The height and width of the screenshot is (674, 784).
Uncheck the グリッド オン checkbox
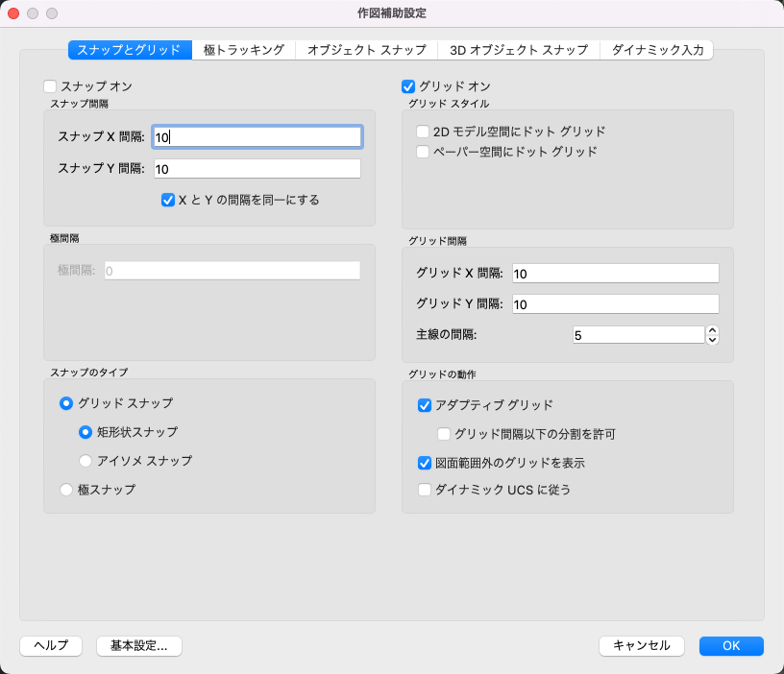coord(408,86)
